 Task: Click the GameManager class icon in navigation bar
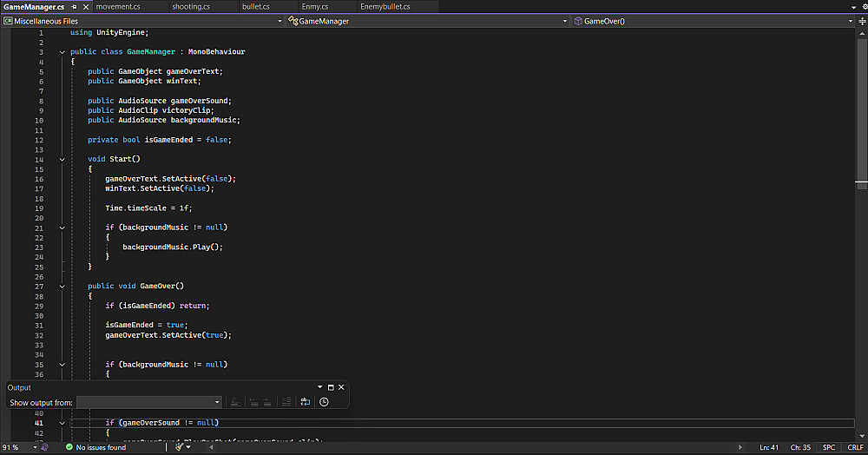point(293,21)
